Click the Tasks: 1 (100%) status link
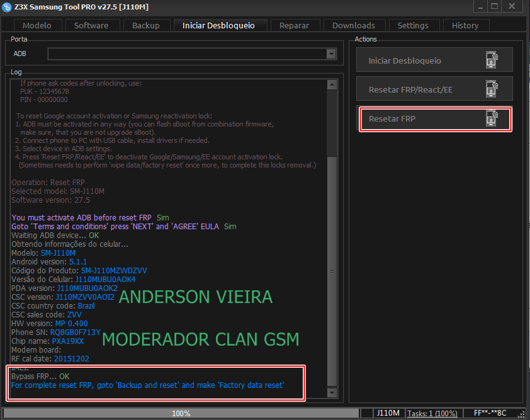Screen dimensions: 530x420 coord(432,413)
